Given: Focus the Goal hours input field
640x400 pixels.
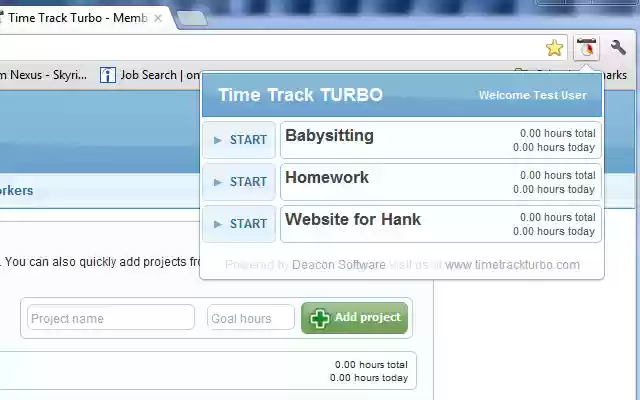Looking at the screenshot, I should tap(251, 318).
